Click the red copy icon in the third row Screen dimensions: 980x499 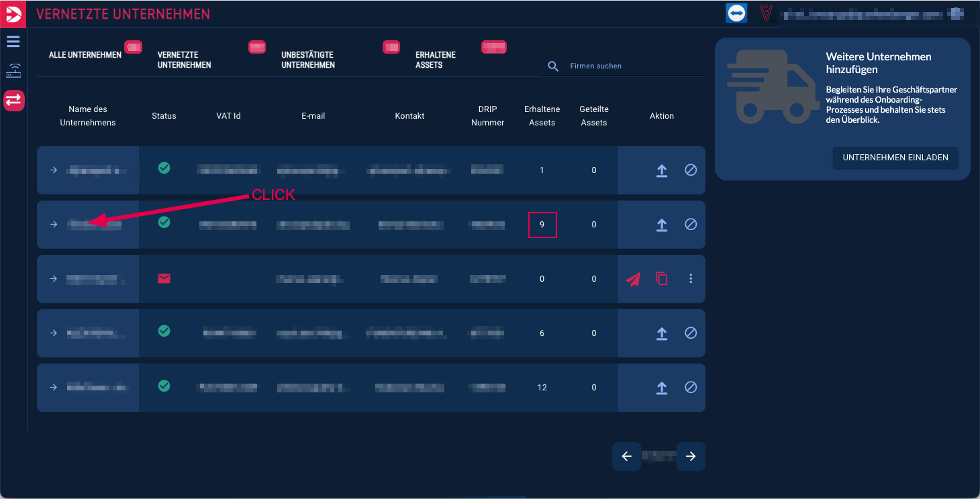661,279
